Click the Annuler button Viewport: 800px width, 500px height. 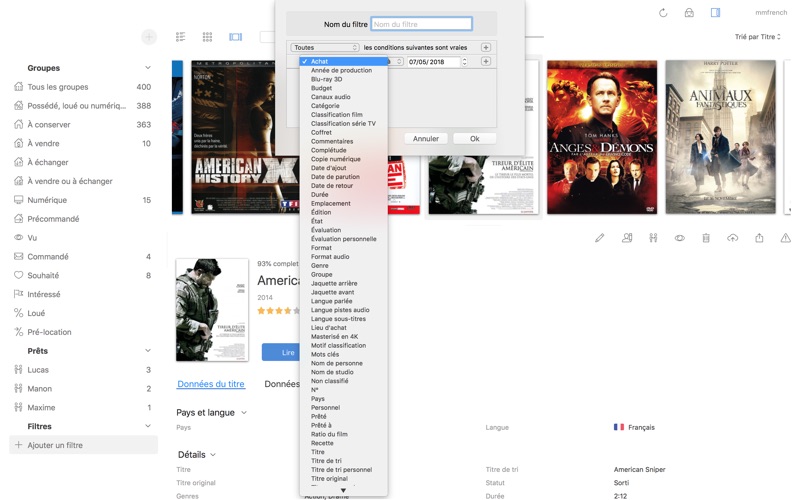click(x=426, y=139)
